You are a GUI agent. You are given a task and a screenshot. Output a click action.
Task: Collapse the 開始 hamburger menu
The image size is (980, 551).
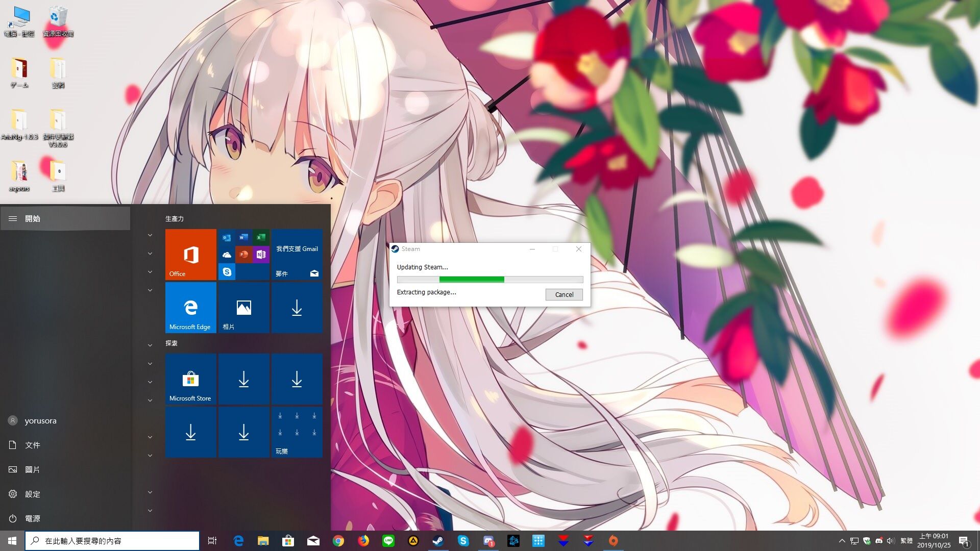[x=13, y=218]
